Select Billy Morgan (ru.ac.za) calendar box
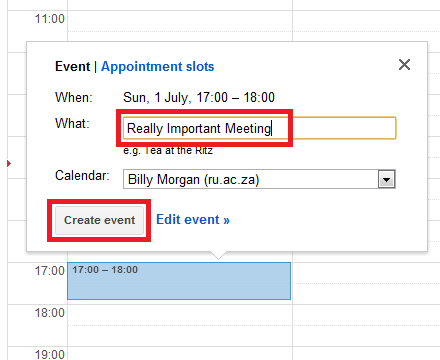 pos(259,180)
